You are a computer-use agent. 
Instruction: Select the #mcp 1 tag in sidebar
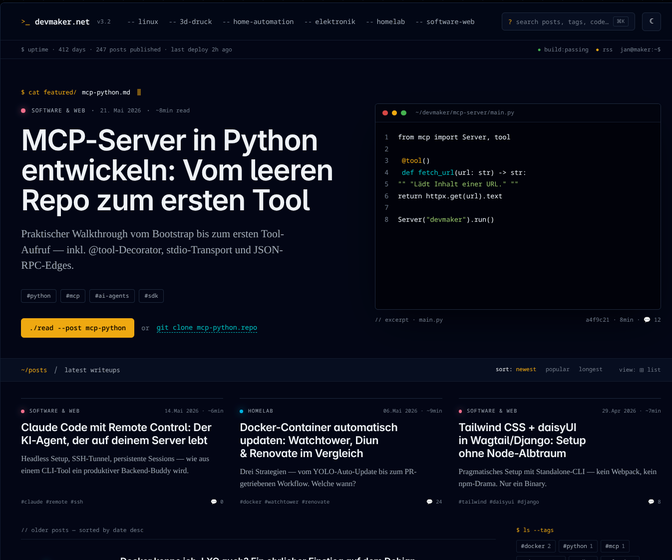point(615,546)
